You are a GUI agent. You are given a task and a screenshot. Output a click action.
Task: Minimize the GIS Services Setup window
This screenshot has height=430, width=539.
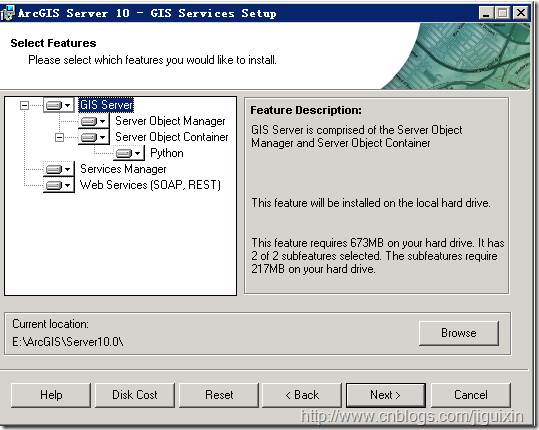[486, 13]
